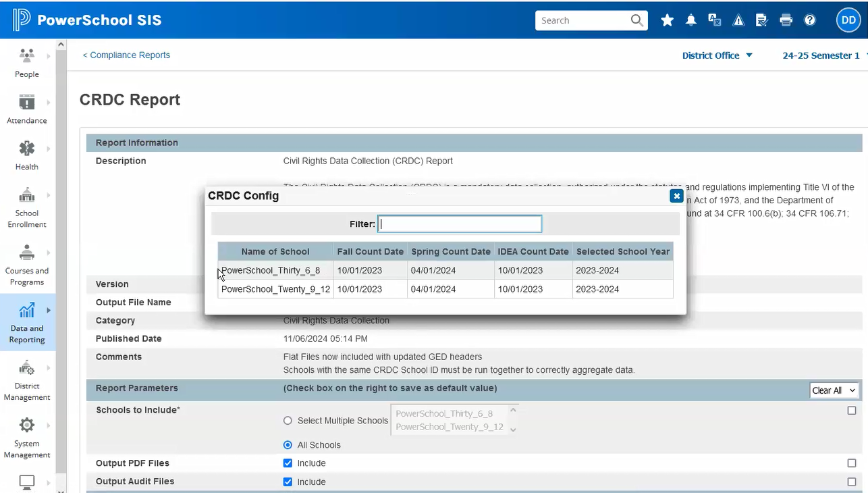The image size is (868, 493).
Task: Open the report queue clipboard icon
Action: point(762,20)
